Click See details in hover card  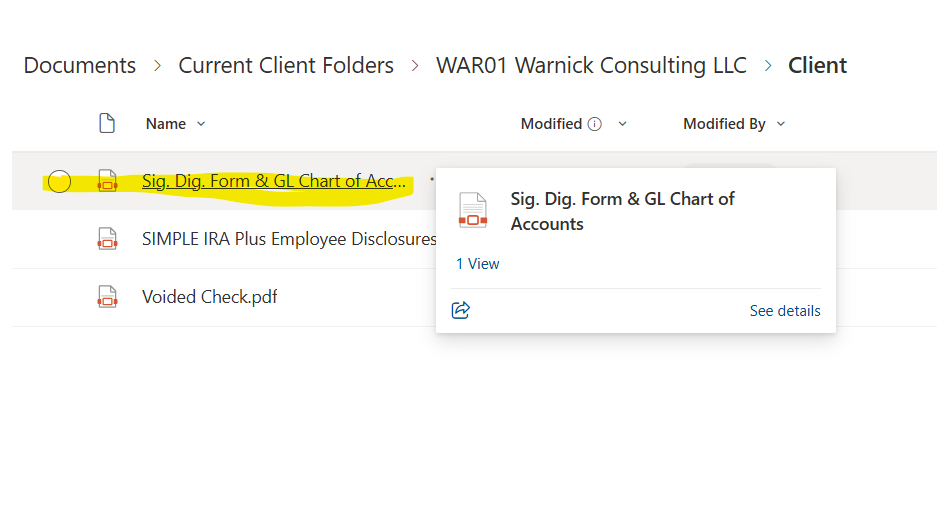point(785,311)
